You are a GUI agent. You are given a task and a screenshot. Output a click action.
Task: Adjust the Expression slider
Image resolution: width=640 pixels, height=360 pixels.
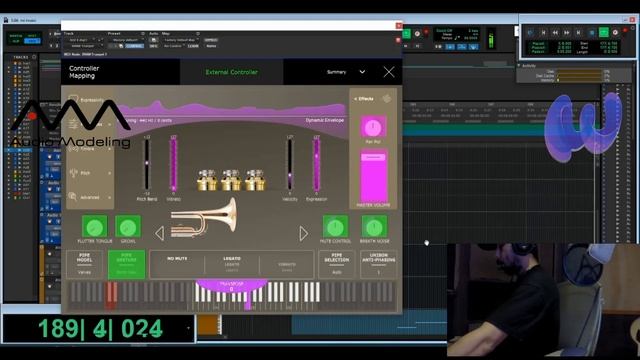point(316,165)
